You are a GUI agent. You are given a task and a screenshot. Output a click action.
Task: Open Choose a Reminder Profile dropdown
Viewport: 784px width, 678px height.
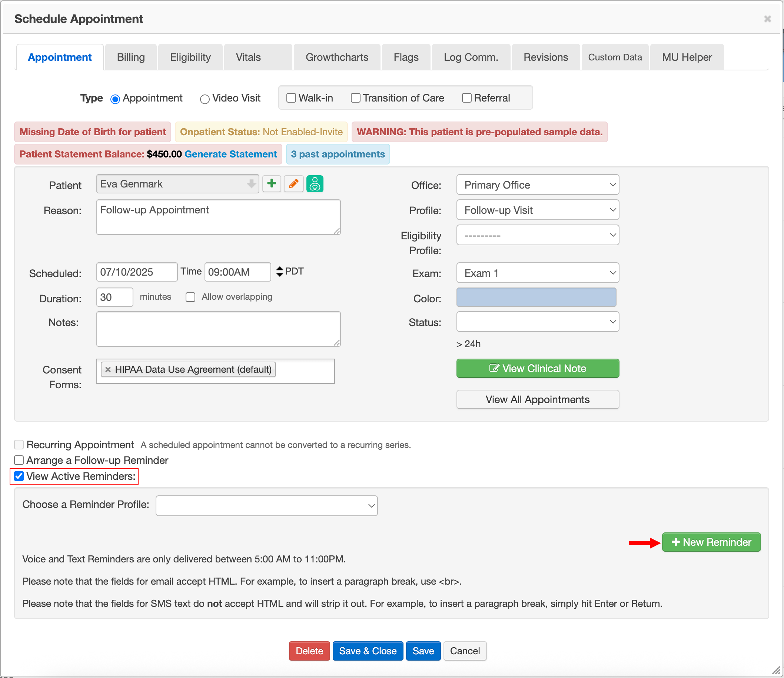[x=266, y=505]
